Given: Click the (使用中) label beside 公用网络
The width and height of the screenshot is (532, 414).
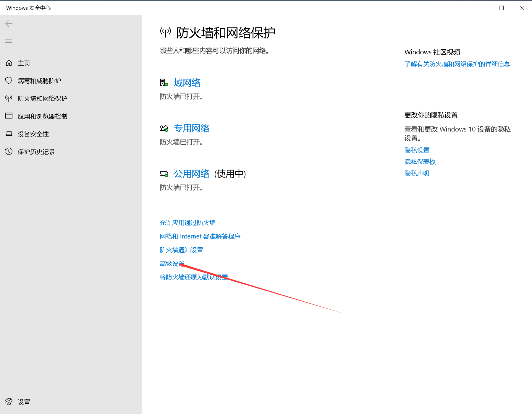Looking at the screenshot, I should tap(230, 174).
